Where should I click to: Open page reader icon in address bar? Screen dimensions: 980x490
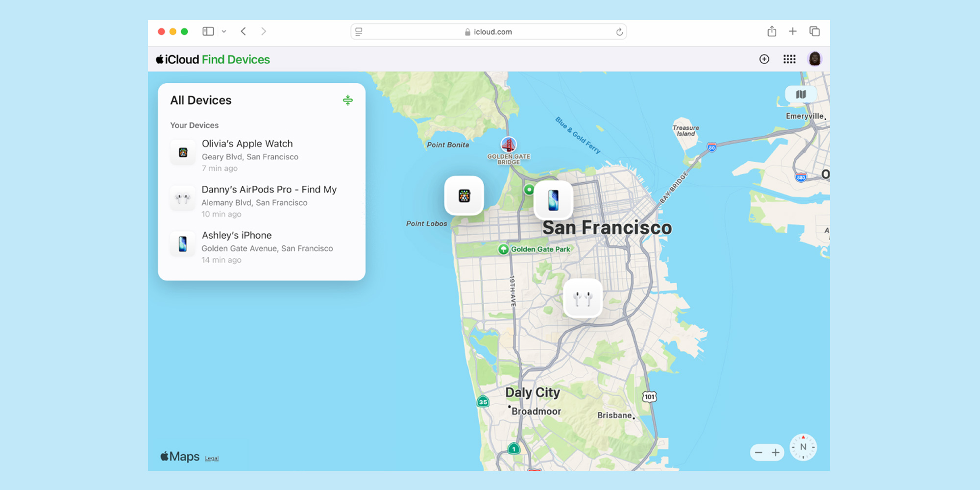tap(359, 32)
